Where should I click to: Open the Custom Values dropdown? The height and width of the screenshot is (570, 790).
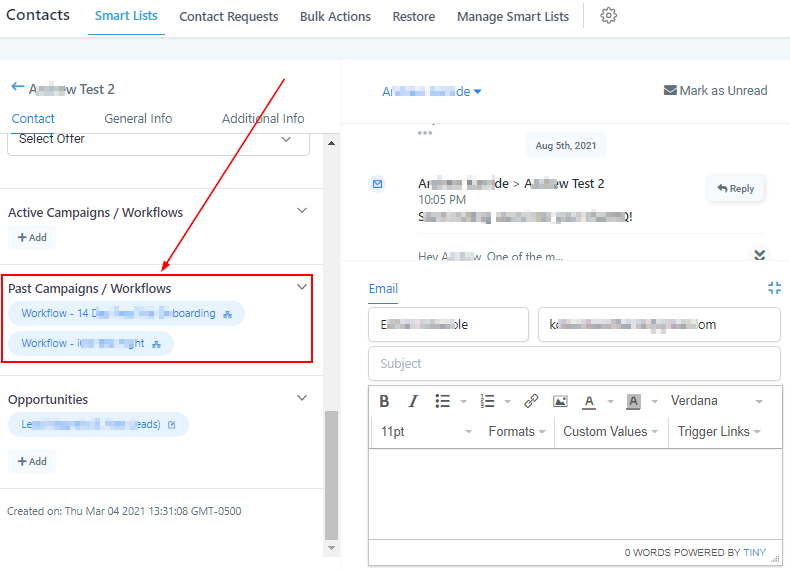[x=610, y=432]
